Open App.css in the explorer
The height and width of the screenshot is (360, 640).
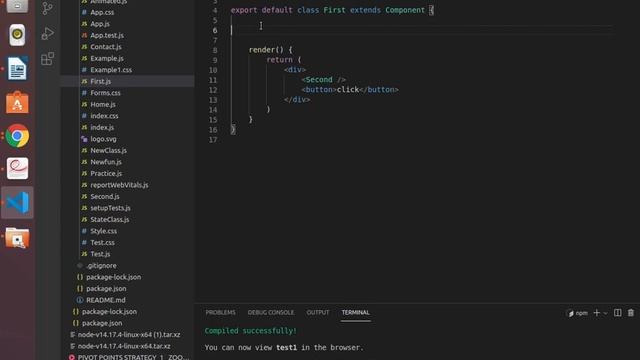102,12
